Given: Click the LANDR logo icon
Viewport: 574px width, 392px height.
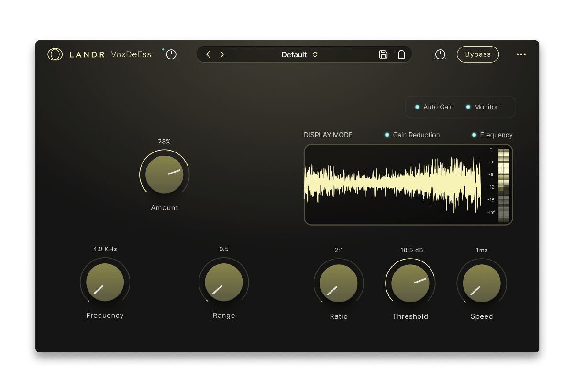Looking at the screenshot, I should pos(55,54).
